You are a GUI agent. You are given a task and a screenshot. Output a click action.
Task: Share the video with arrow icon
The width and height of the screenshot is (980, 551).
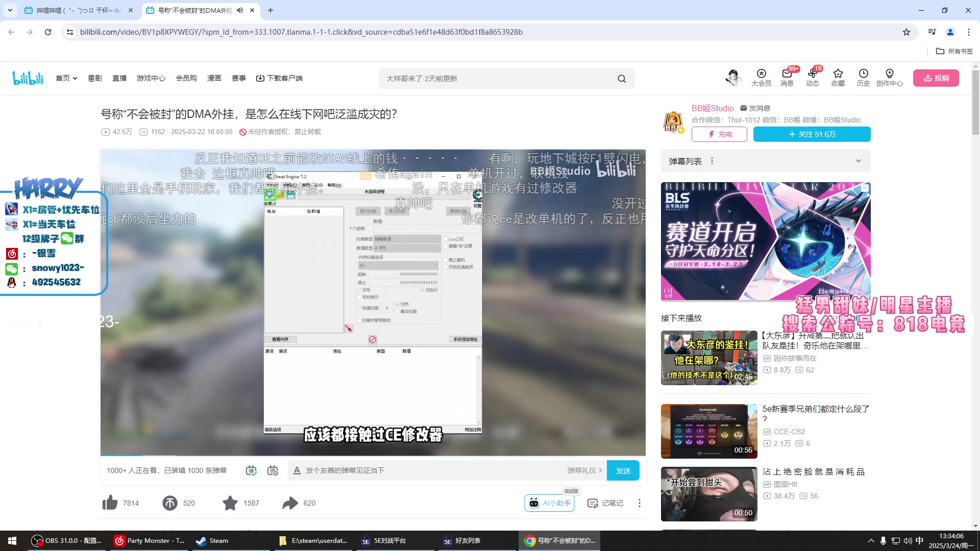290,503
